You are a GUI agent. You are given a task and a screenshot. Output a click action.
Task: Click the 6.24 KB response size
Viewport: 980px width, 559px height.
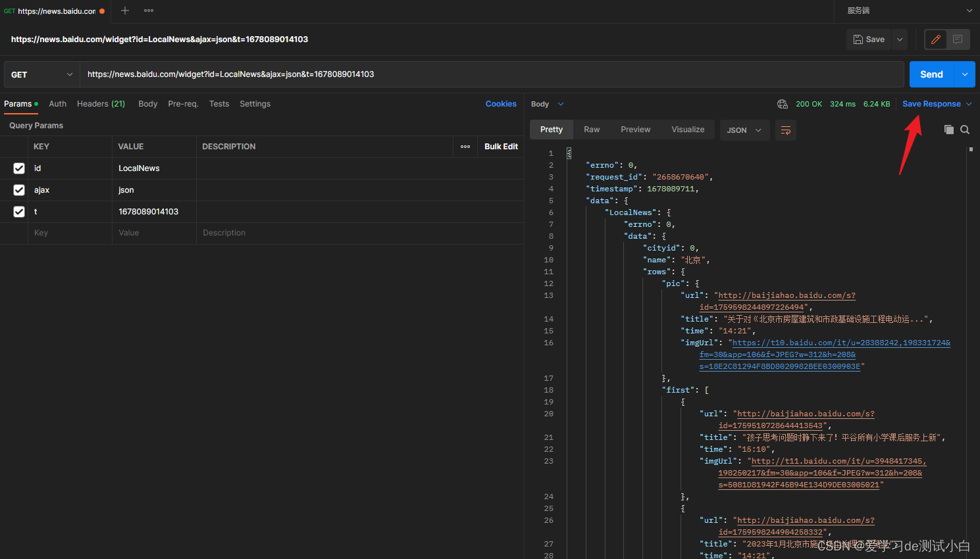click(x=877, y=104)
